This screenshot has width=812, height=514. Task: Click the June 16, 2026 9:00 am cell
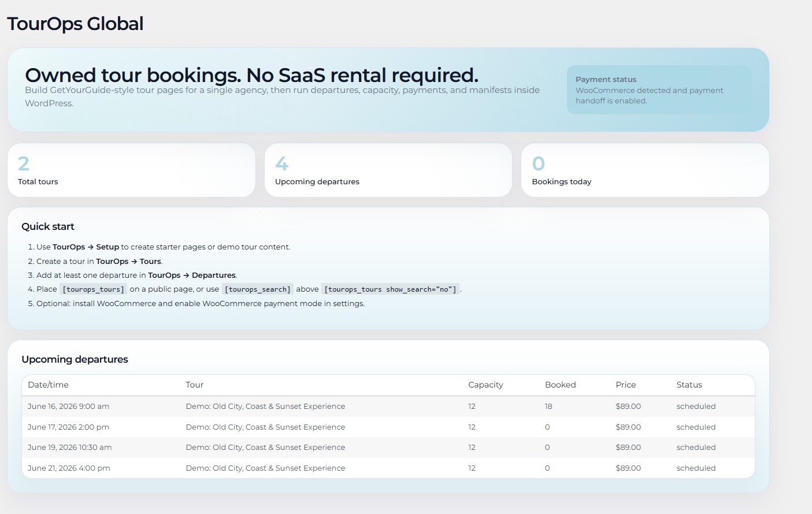coord(68,407)
